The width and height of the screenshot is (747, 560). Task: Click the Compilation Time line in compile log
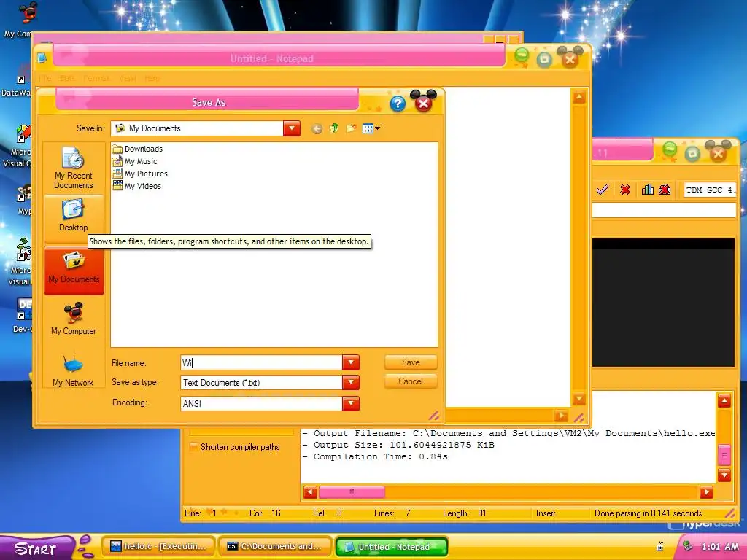click(x=376, y=456)
